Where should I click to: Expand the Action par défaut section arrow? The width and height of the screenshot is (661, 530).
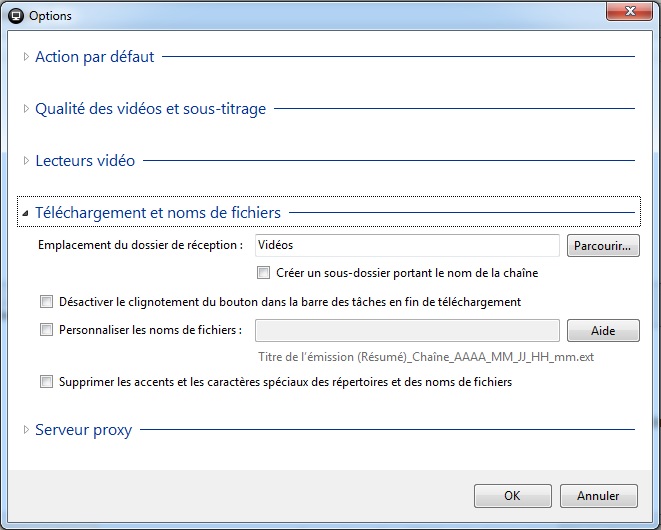(26, 56)
